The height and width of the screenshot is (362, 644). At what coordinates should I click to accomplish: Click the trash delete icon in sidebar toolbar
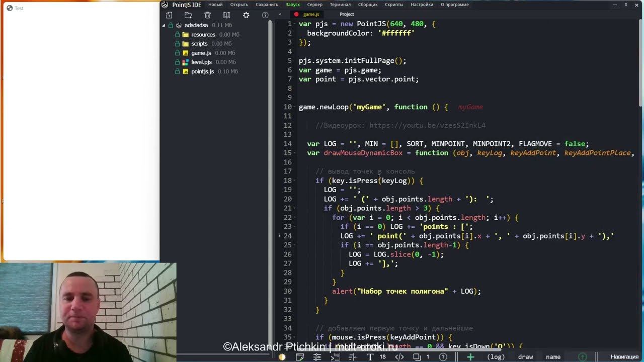208,15
